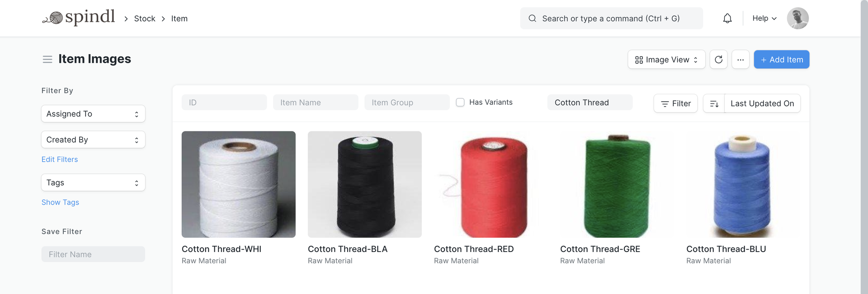
Task: Go to Stock in breadcrumb
Action: [x=145, y=19]
